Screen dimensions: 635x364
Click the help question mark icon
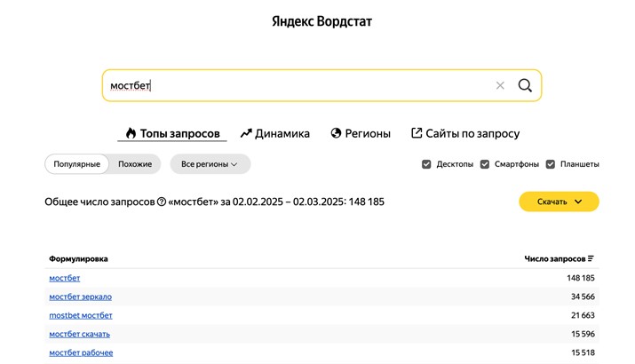pyautogui.click(x=161, y=202)
